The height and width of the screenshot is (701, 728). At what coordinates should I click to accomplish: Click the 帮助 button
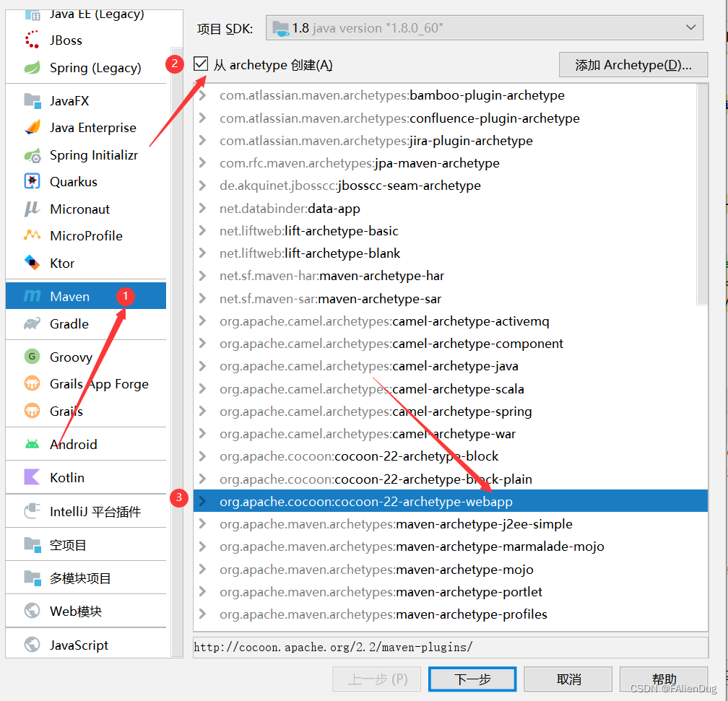664,679
